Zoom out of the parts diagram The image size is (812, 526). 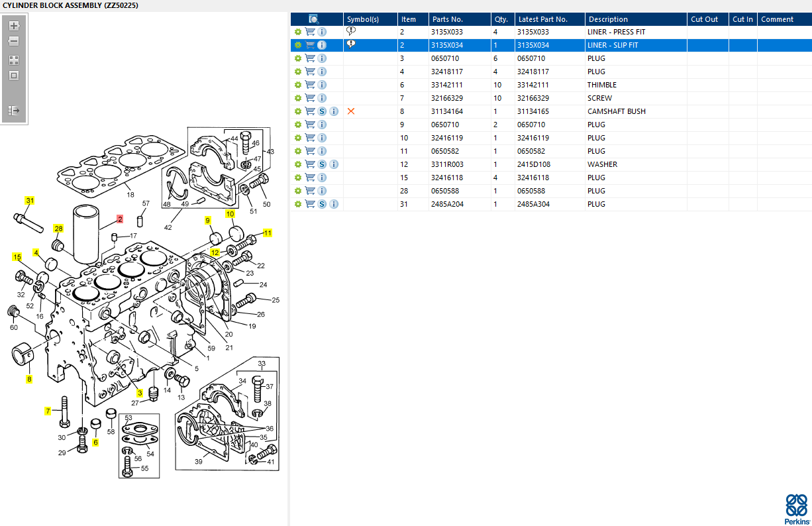(x=14, y=41)
